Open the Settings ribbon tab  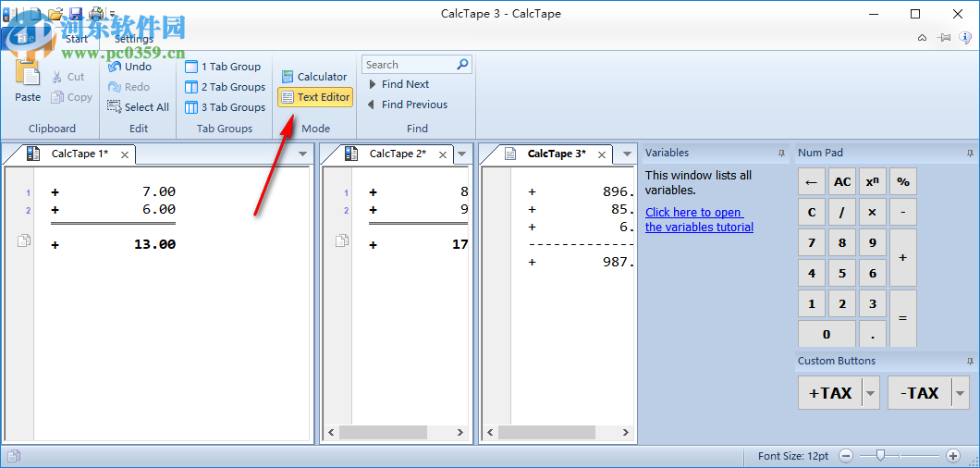(x=134, y=39)
